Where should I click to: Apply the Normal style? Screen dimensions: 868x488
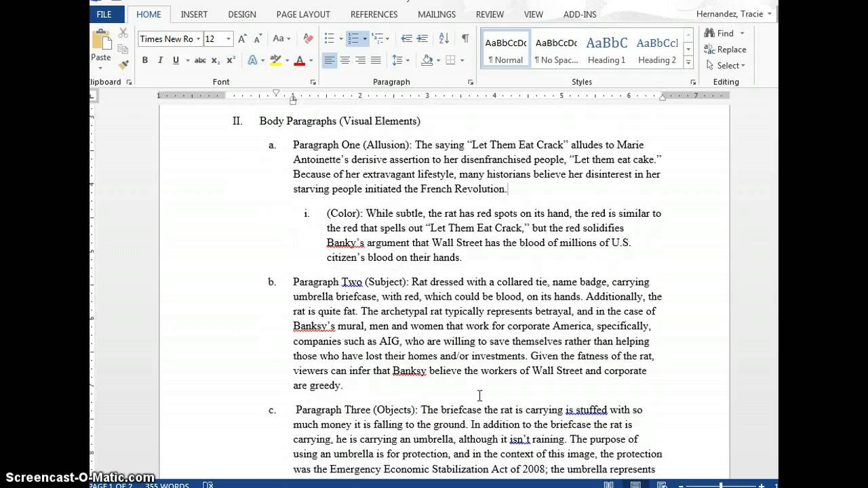click(x=506, y=49)
